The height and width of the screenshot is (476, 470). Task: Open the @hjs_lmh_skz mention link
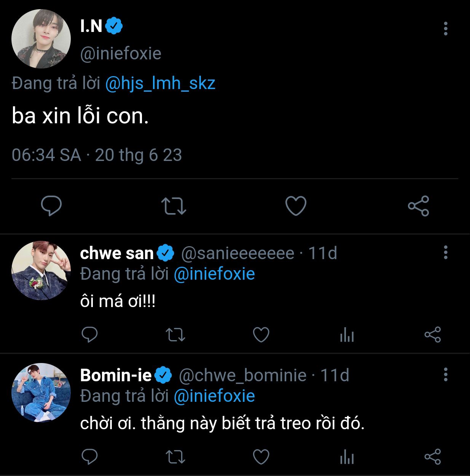160,83
